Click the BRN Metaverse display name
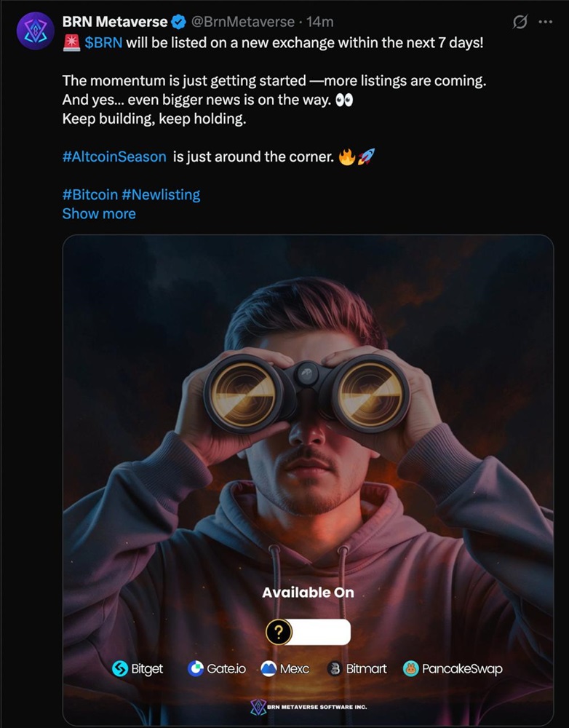This screenshot has width=569, height=728. click(x=115, y=22)
